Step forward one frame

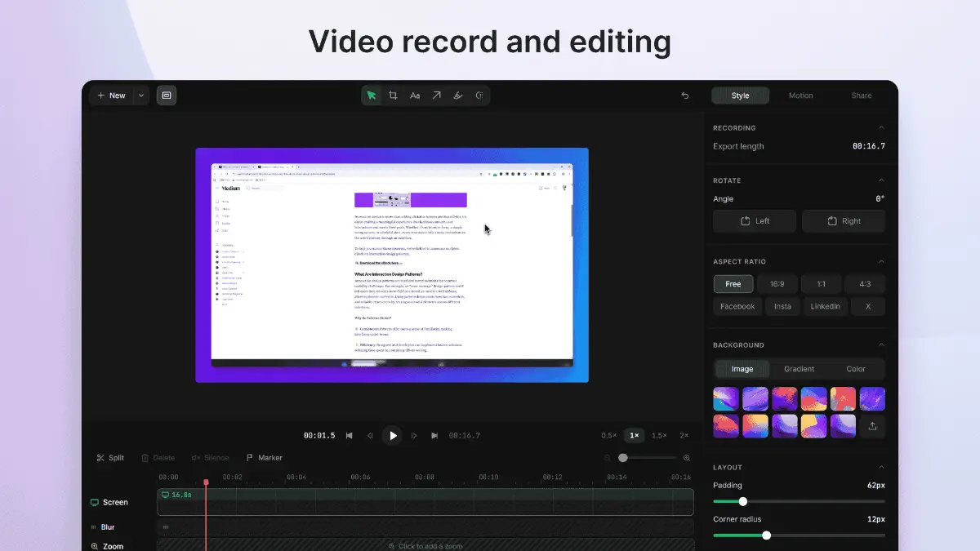pyautogui.click(x=414, y=436)
